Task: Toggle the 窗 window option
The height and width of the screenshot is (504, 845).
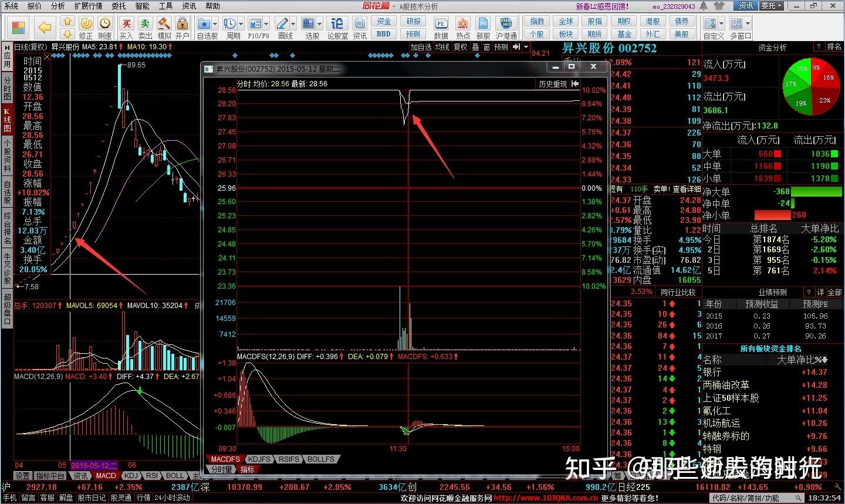Action: pyautogui.click(x=486, y=47)
